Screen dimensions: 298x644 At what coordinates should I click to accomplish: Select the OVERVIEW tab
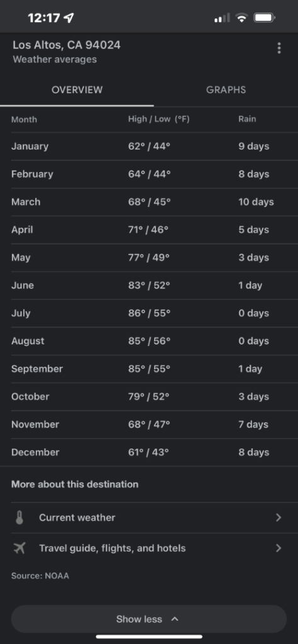point(77,90)
